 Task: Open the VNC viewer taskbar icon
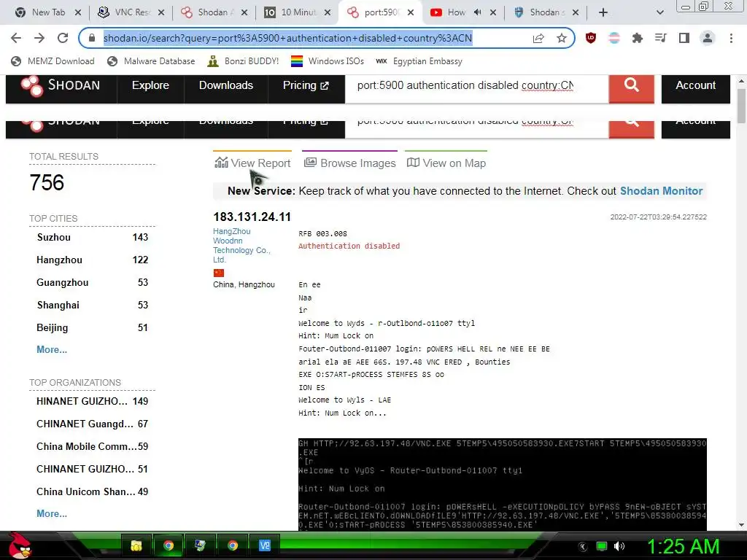[264, 545]
